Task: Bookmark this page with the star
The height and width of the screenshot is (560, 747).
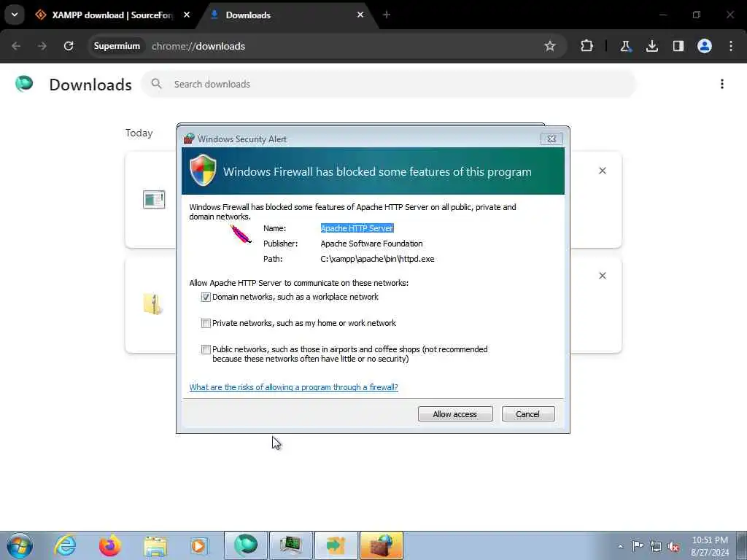Action: click(x=550, y=46)
